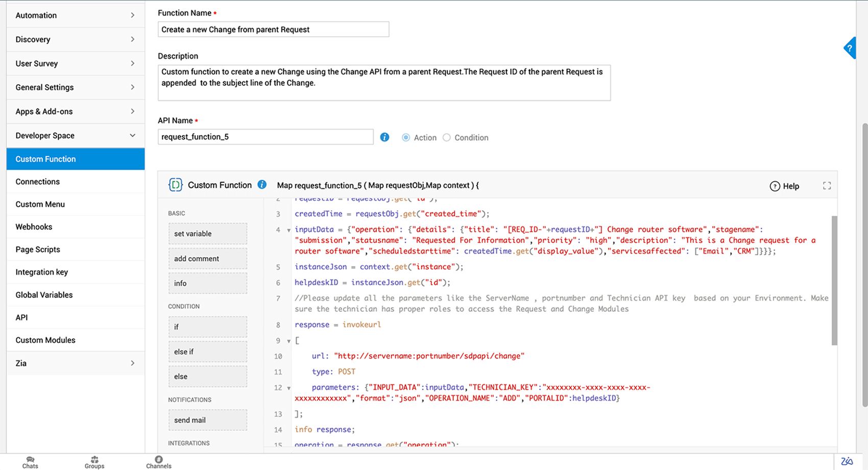Select the Action radio button
Screen dimensions: 868x470
(x=406, y=138)
